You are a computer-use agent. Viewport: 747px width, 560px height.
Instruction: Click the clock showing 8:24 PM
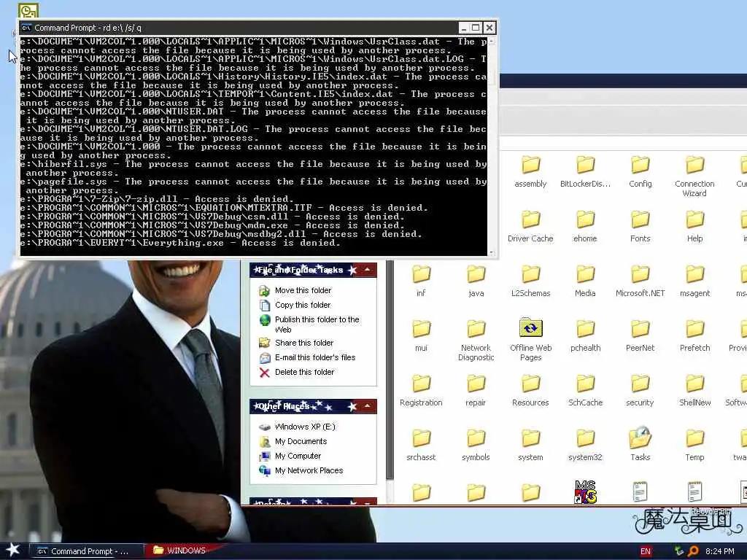click(x=719, y=551)
